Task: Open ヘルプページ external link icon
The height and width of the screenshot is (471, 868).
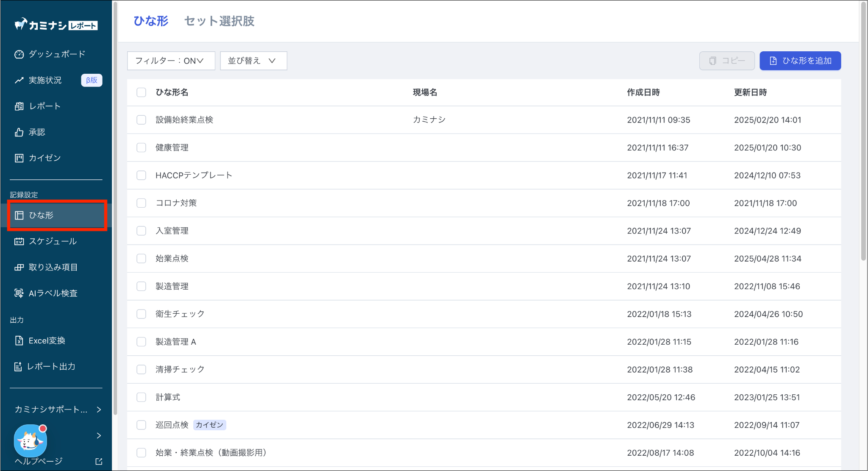Action: pos(99,461)
